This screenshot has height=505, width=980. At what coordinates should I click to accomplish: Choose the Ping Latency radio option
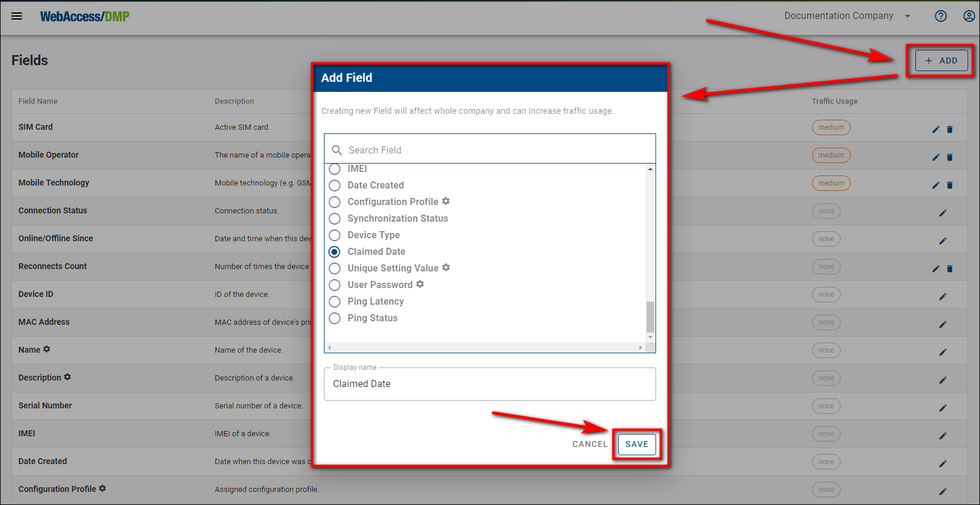tap(335, 302)
